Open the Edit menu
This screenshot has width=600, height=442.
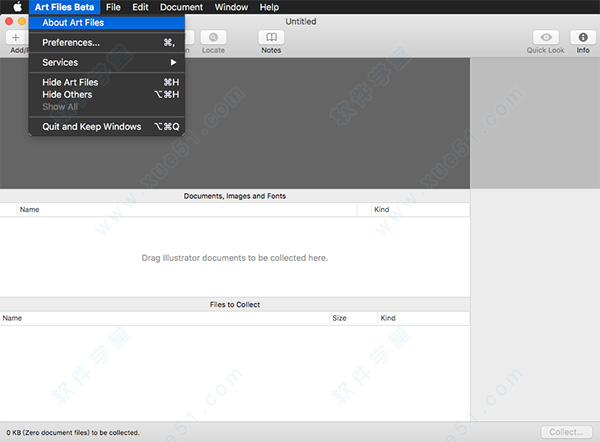[x=140, y=7]
